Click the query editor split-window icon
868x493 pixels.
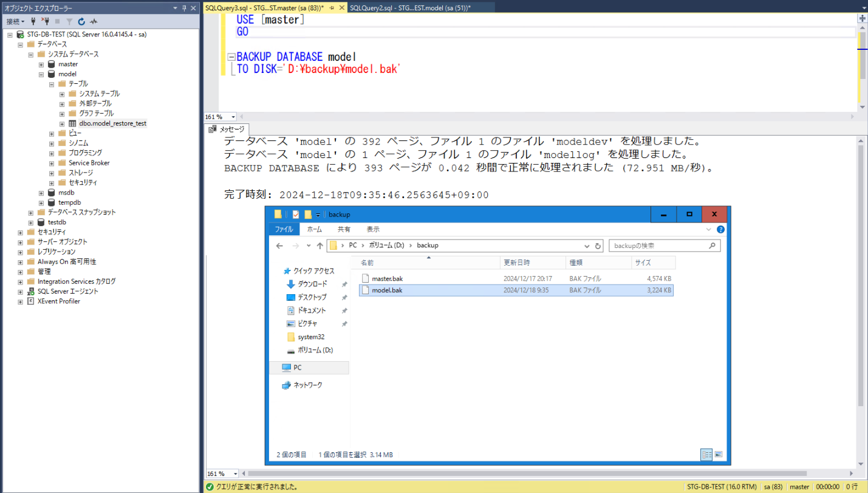pos(863,19)
